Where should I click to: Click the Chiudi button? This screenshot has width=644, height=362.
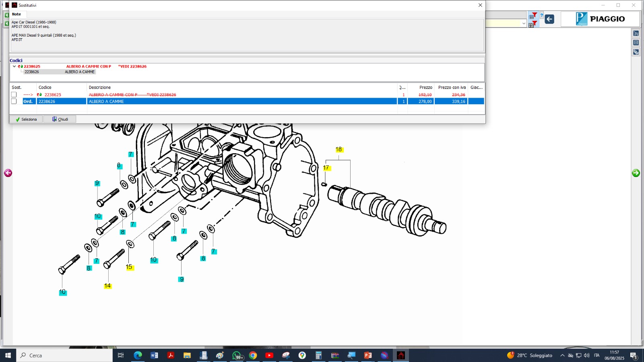pyautogui.click(x=60, y=119)
